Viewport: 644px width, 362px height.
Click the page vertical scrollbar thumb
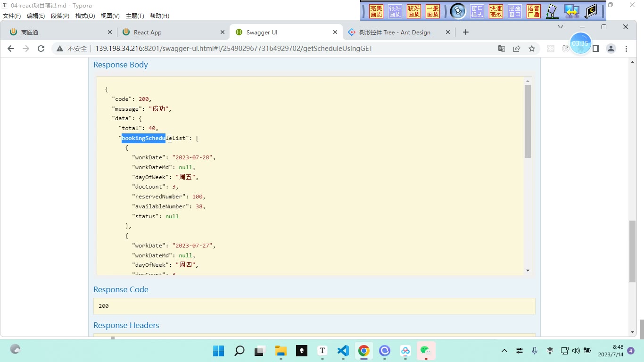pyautogui.click(x=633, y=251)
